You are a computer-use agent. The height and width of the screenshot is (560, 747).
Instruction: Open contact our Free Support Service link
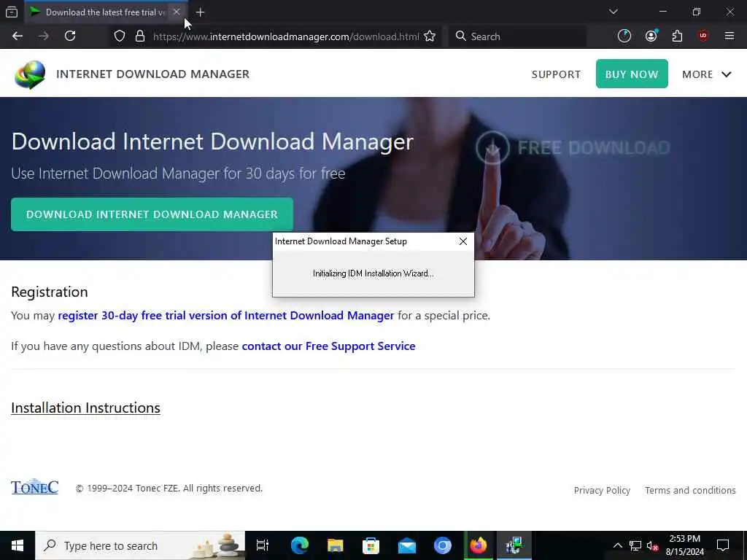point(329,346)
